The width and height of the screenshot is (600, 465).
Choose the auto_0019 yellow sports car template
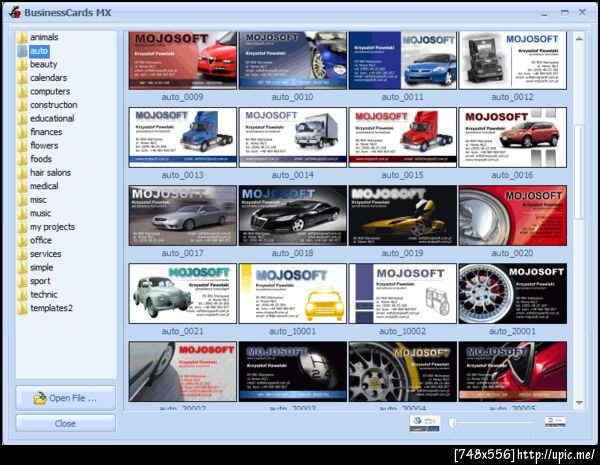coord(403,215)
